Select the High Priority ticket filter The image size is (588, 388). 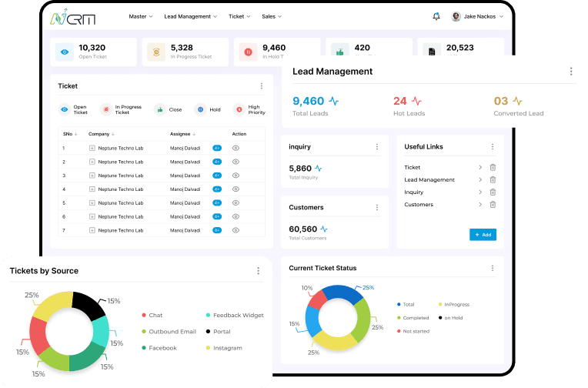click(x=239, y=110)
